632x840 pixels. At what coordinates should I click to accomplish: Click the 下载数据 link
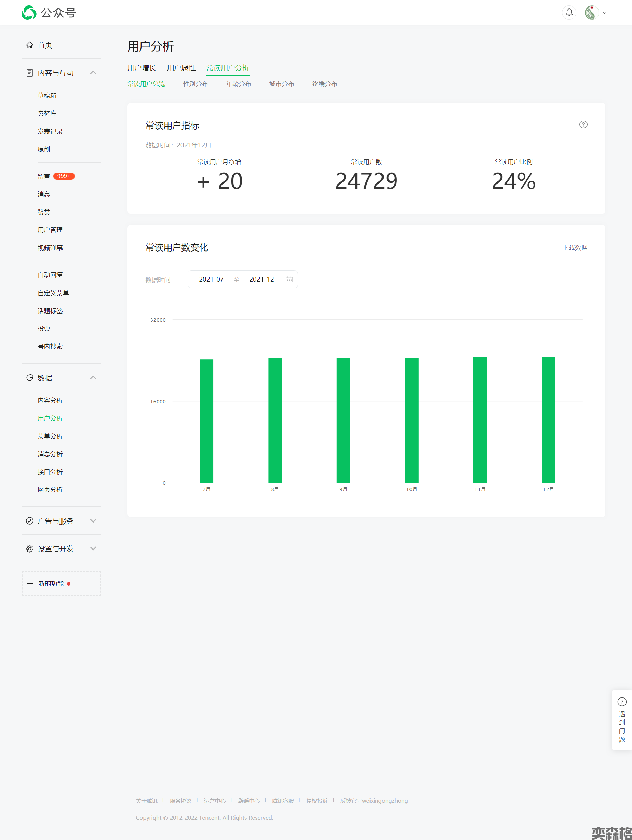coord(574,248)
